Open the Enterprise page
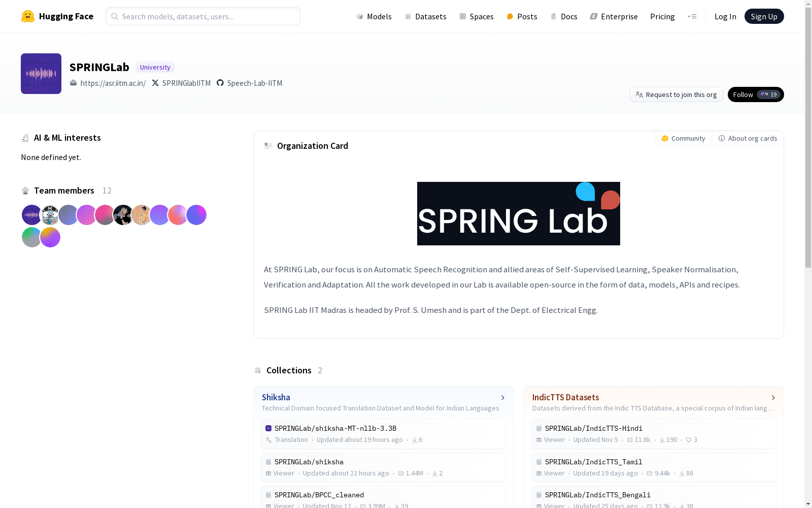This screenshot has height=508, width=812. coord(614,16)
